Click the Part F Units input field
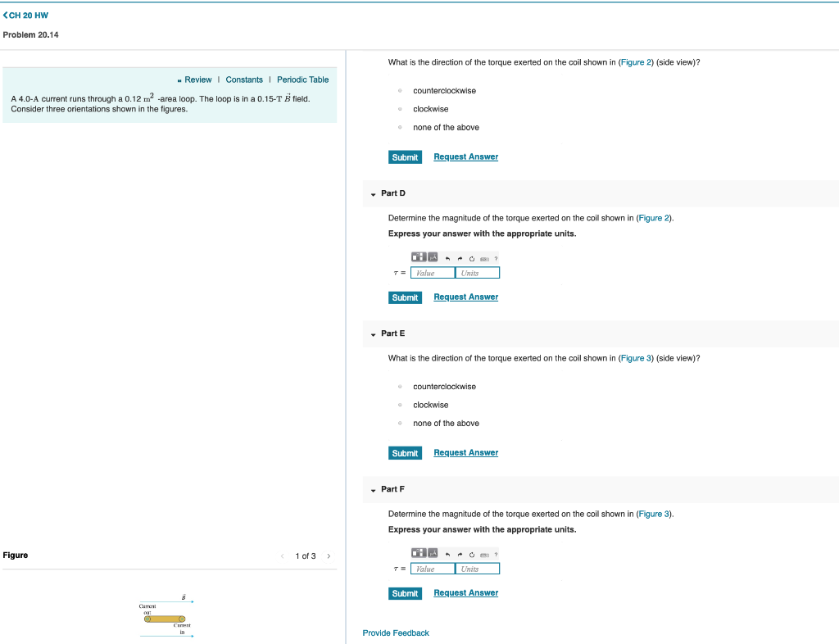The image size is (839, 644). (478, 569)
